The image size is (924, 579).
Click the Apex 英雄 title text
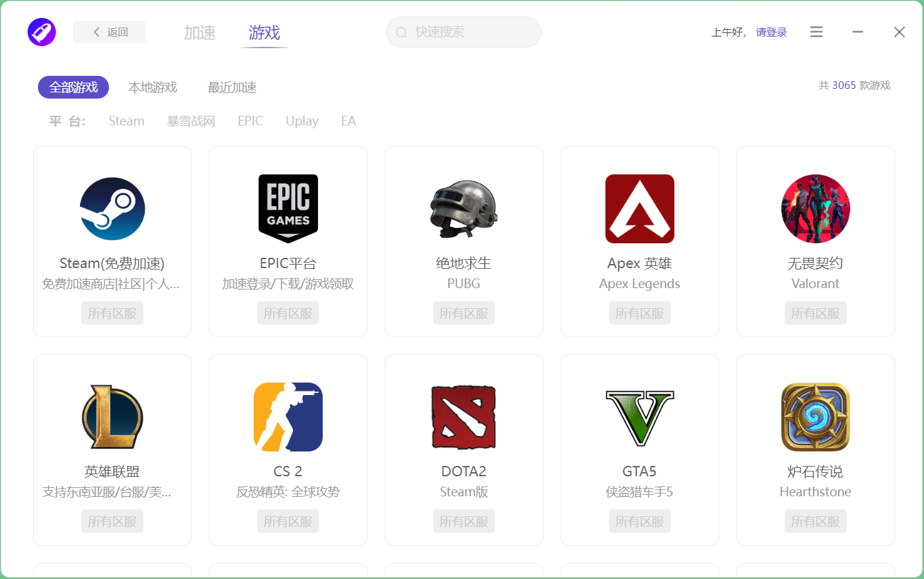640,263
